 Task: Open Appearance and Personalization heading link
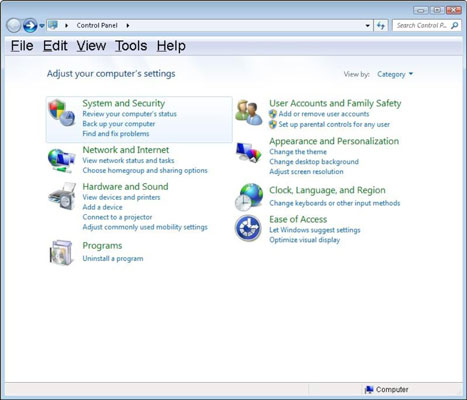(334, 141)
